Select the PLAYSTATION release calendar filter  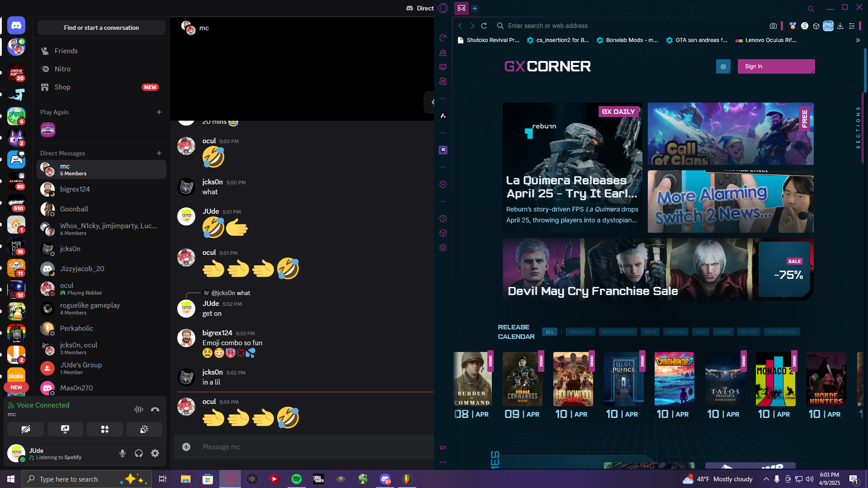618,332
